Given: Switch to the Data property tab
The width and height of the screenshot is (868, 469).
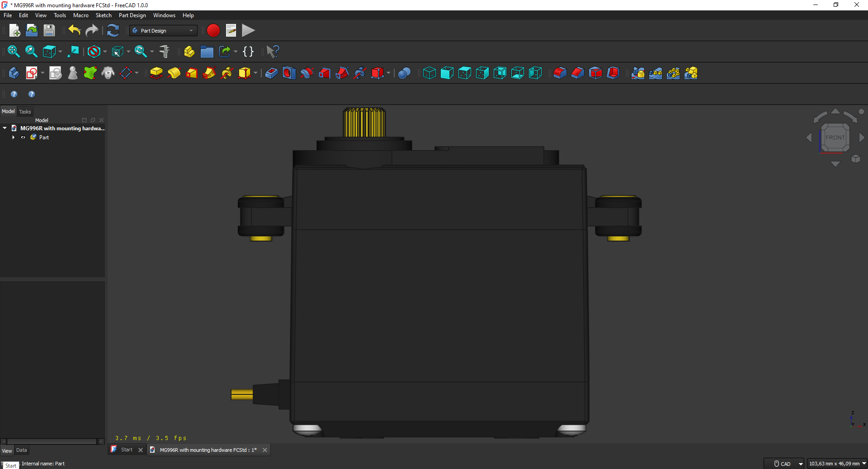Looking at the screenshot, I should click(22, 450).
